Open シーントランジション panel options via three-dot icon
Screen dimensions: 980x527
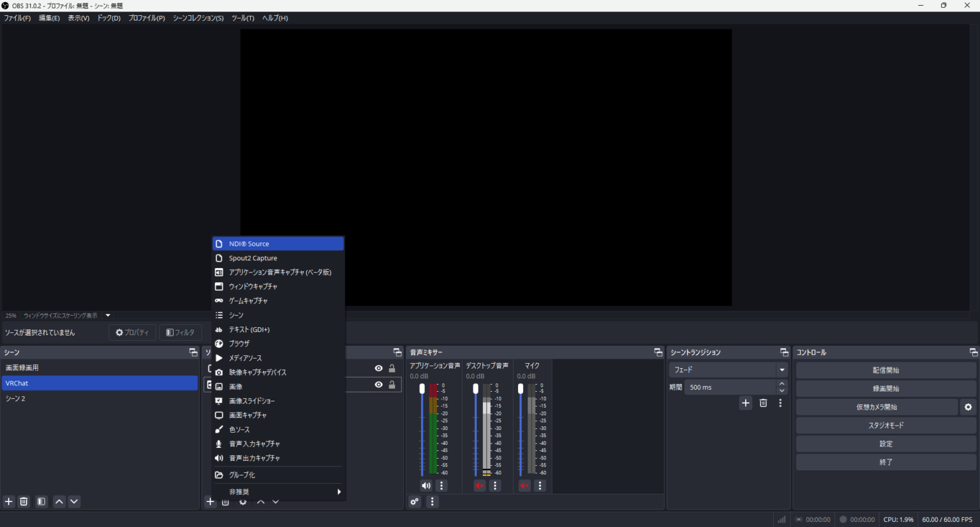click(780, 403)
